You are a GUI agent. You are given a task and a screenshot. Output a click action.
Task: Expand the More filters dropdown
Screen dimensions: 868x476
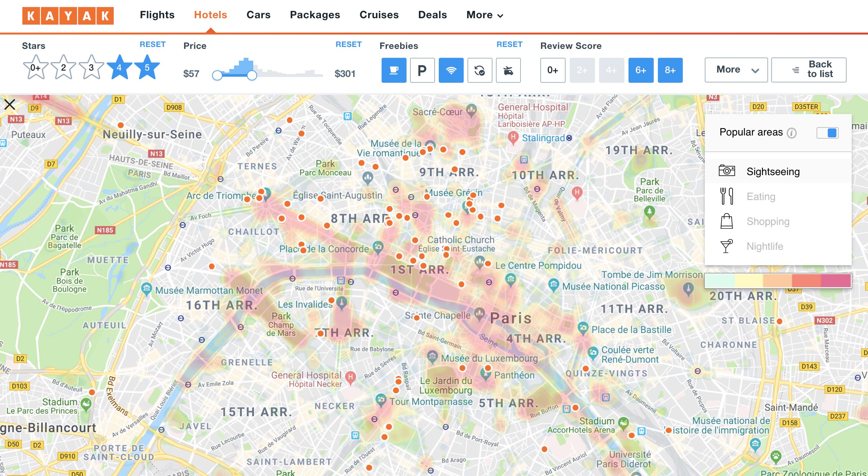(736, 70)
